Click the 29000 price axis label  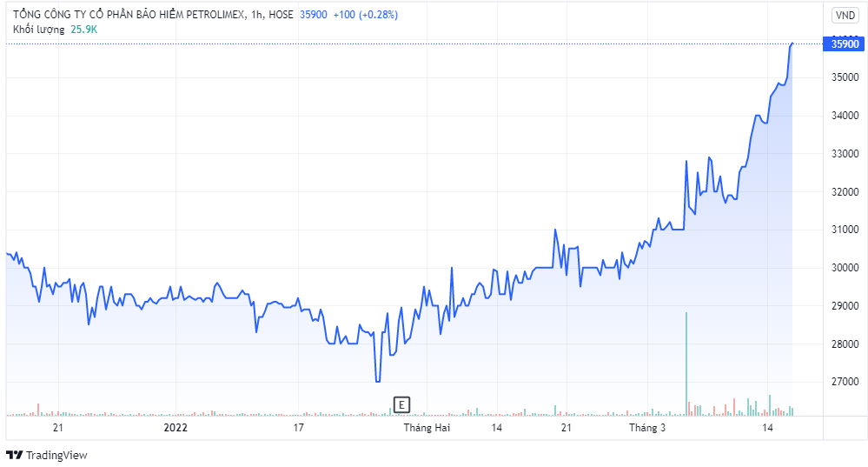click(x=845, y=305)
